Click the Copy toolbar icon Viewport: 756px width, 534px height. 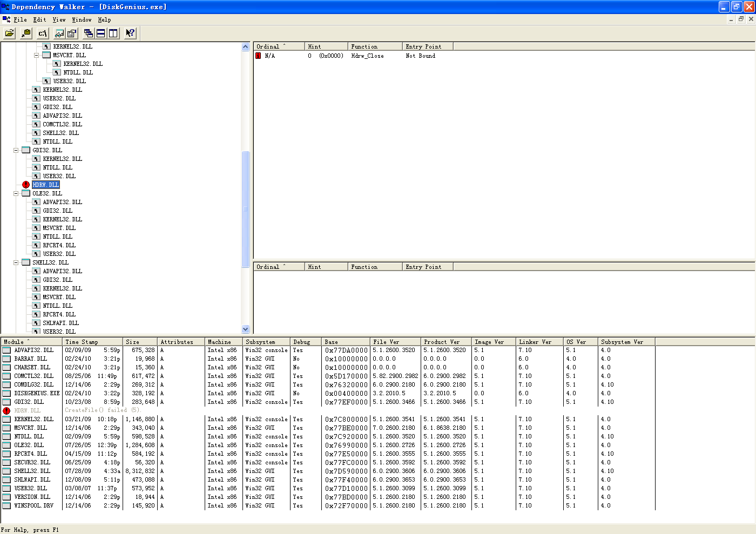pyautogui.click(x=26, y=33)
